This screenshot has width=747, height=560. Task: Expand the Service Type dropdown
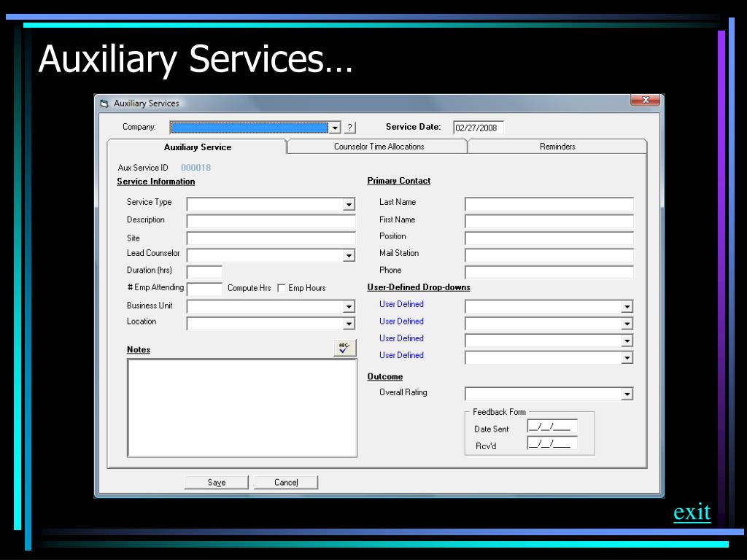349,204
